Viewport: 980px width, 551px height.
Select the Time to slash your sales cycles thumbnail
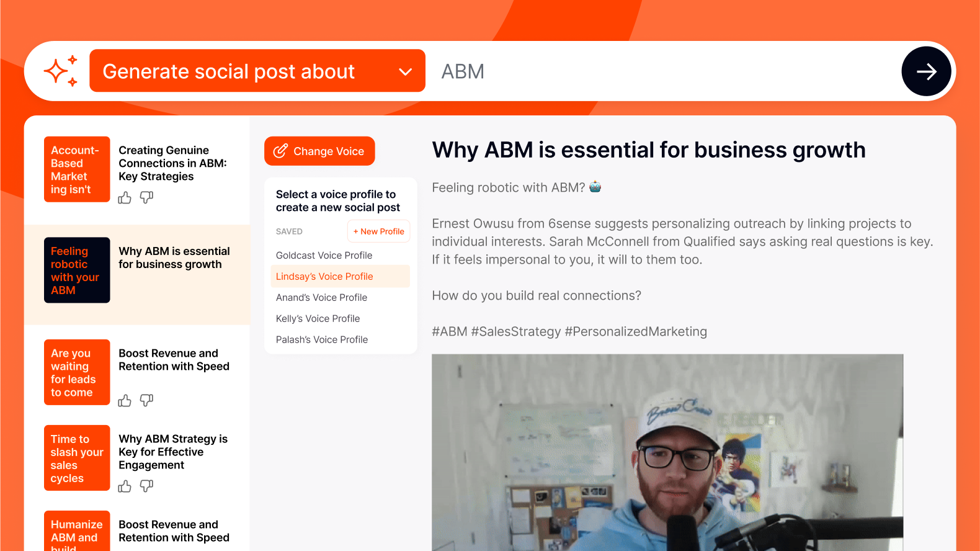[x=77, y=459]
